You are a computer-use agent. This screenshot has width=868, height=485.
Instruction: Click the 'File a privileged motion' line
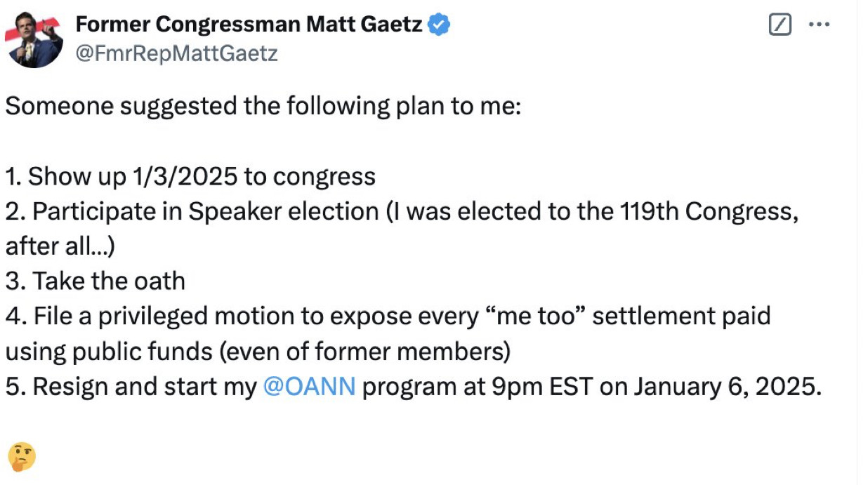click(388, 317)
